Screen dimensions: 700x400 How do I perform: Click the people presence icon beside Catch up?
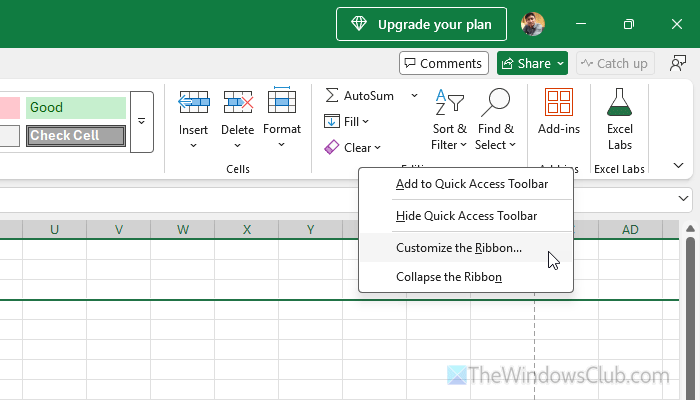[x=678, y=63]
